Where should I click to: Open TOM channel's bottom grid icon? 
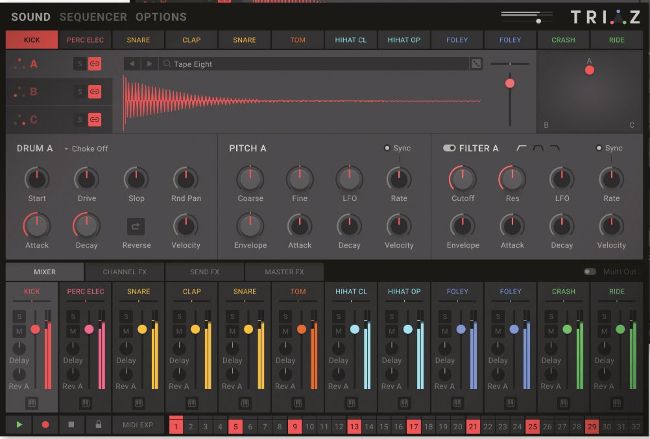298,403
